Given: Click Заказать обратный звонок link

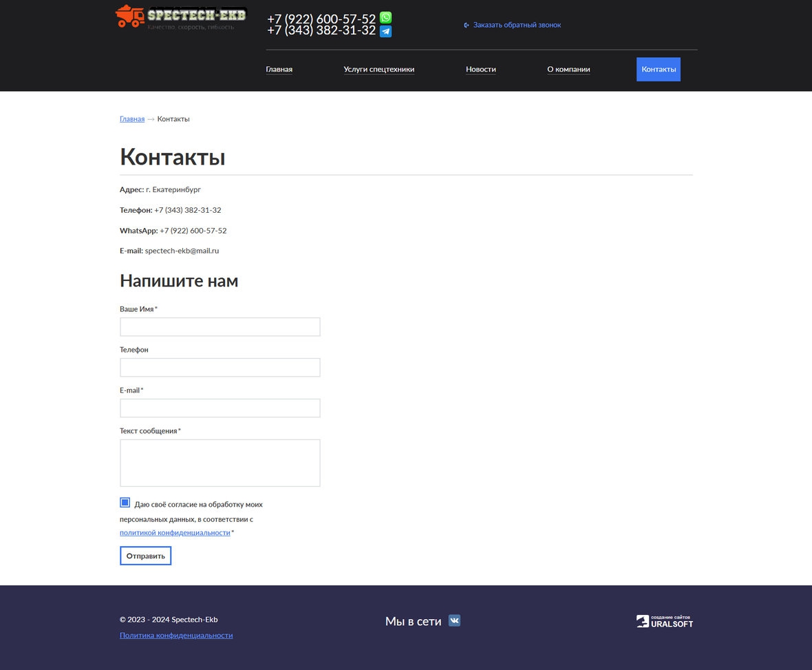Looking at the screenshot, I should click(x=516, y=25).
